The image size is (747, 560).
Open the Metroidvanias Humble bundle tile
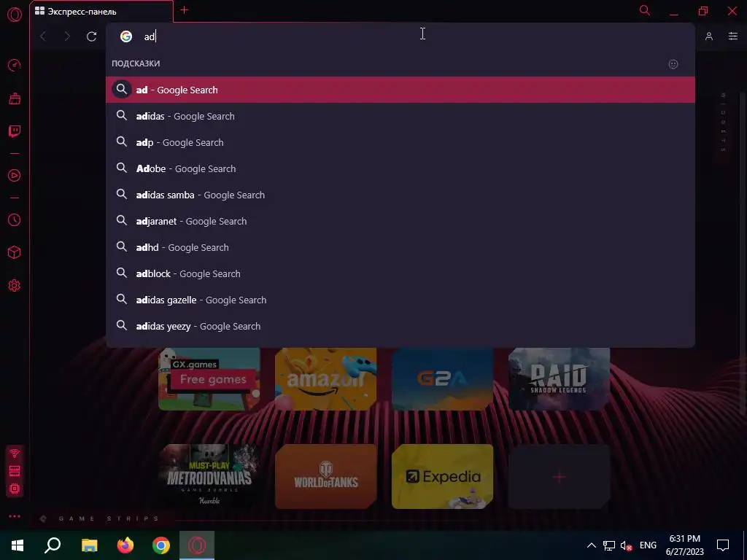tap(209, 476)
